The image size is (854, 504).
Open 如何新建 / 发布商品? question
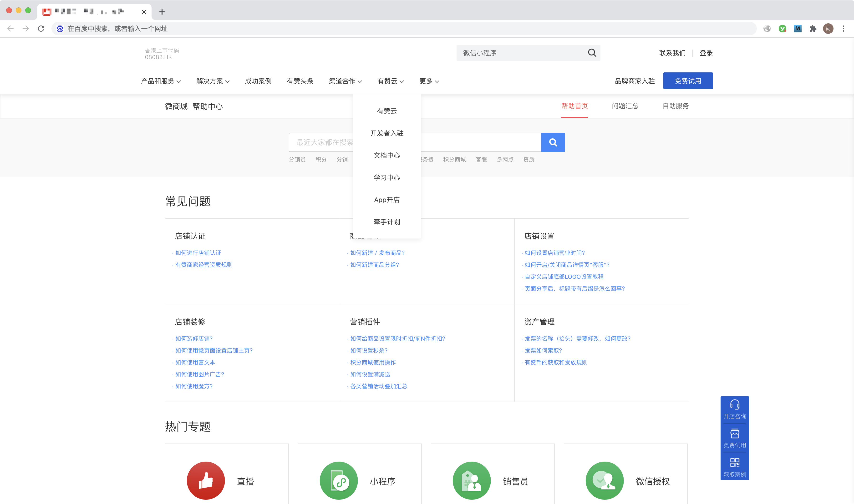tap(377, 253)
